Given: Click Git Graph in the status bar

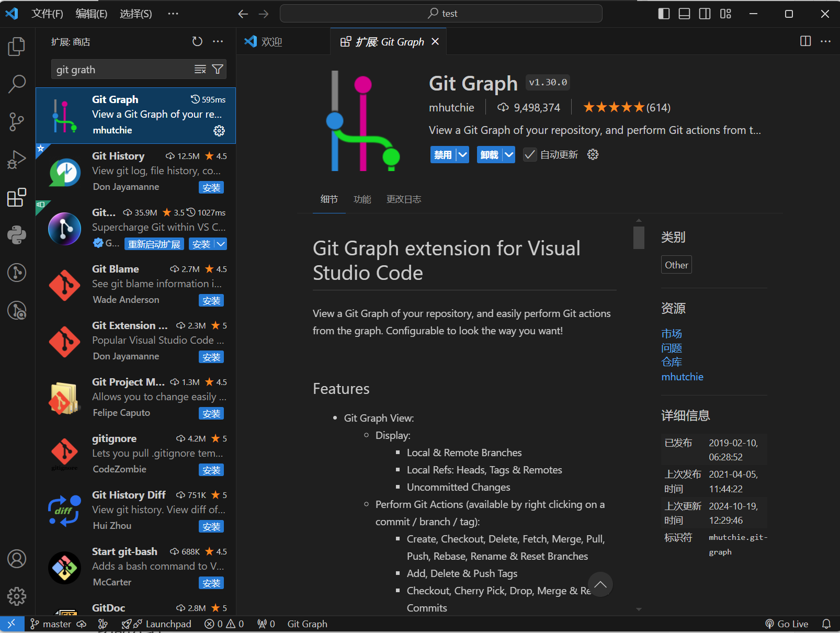Looking at the screenshot, I should [307, 624].
